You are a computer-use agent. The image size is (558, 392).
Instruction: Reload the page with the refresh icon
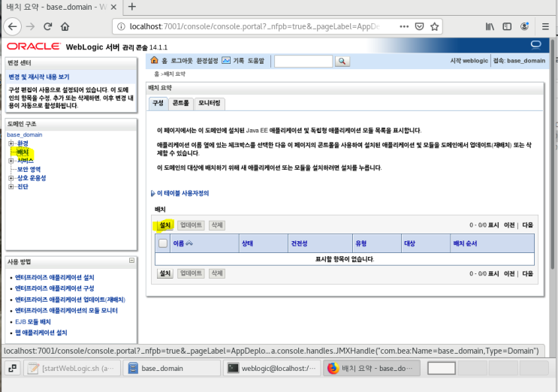pos(47,27)
